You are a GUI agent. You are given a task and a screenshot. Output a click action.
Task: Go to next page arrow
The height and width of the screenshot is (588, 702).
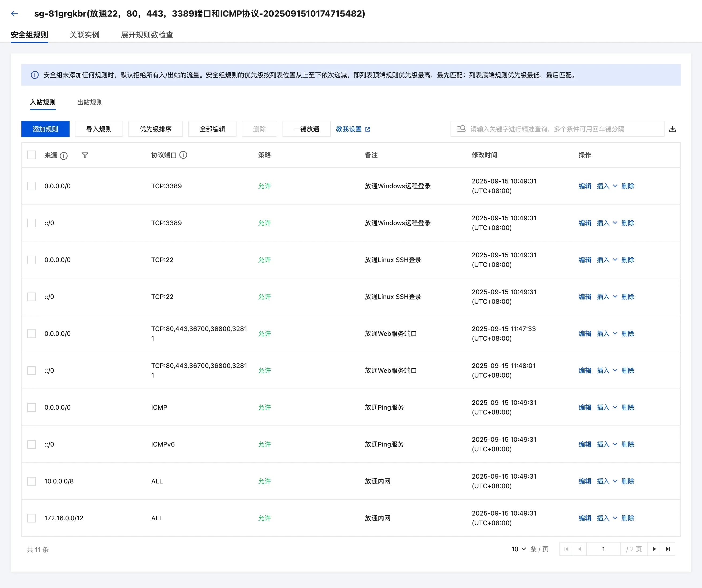[x=654, y=549]
